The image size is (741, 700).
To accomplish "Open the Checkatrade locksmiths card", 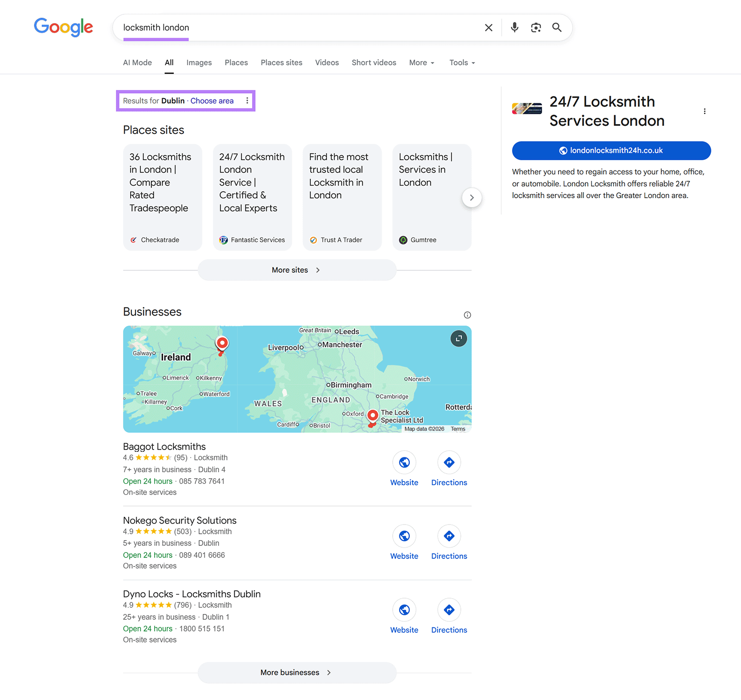I will (x=162, y=197).
